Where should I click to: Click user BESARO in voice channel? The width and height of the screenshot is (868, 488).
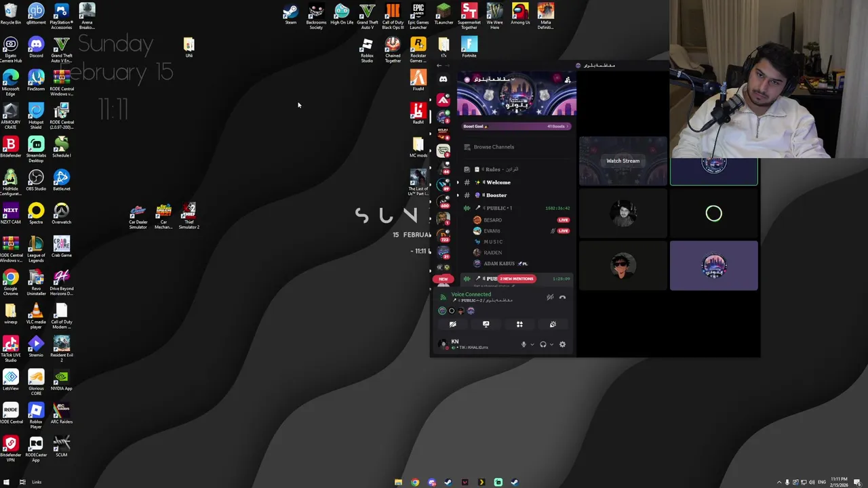click(493, 220)
